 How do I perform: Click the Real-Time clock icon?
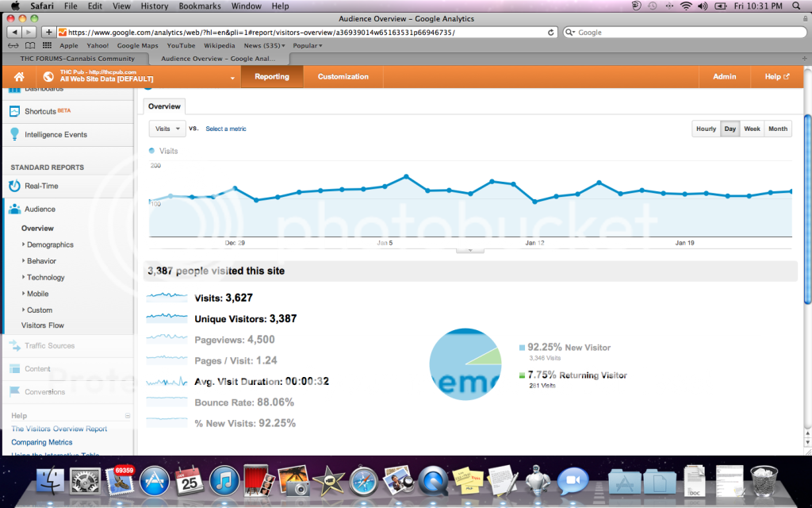tap(14, 186)
